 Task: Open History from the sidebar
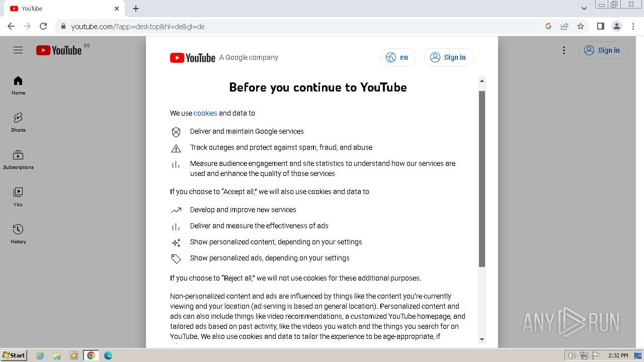[18, 234]
